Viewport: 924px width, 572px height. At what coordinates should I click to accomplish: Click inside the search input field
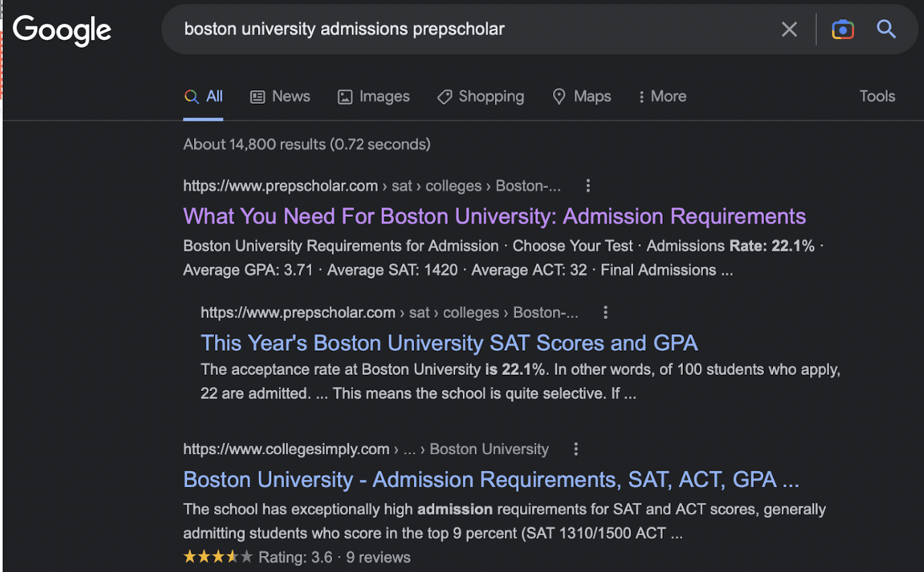pyautogui.click(x=462, y=28)
